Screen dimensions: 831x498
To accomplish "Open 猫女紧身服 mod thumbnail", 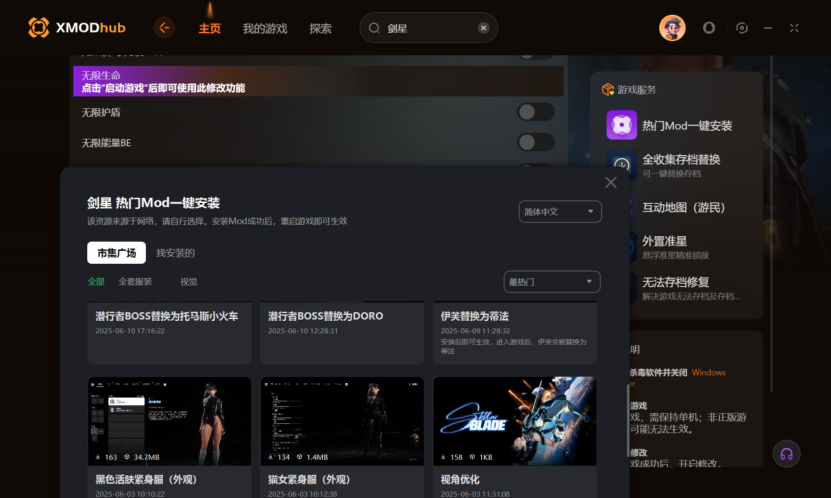I will [342, 421].
